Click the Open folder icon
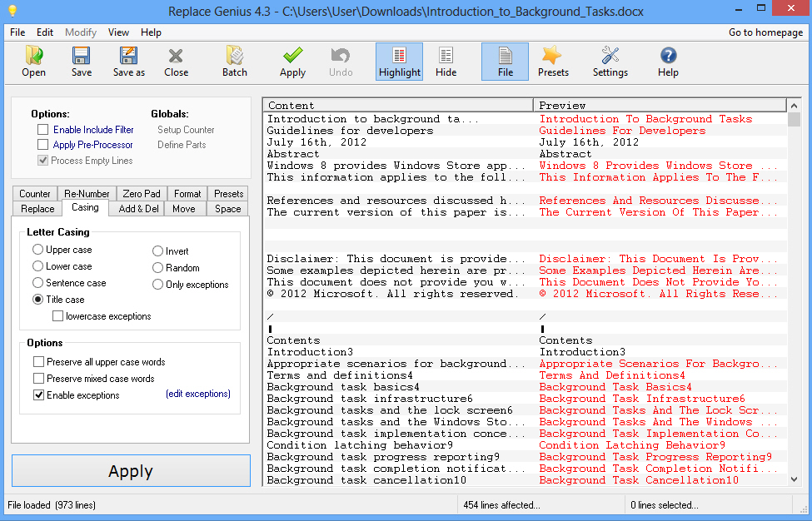Image resolution: width=812 pixels, height=521 pixels. tap(33, 62)
